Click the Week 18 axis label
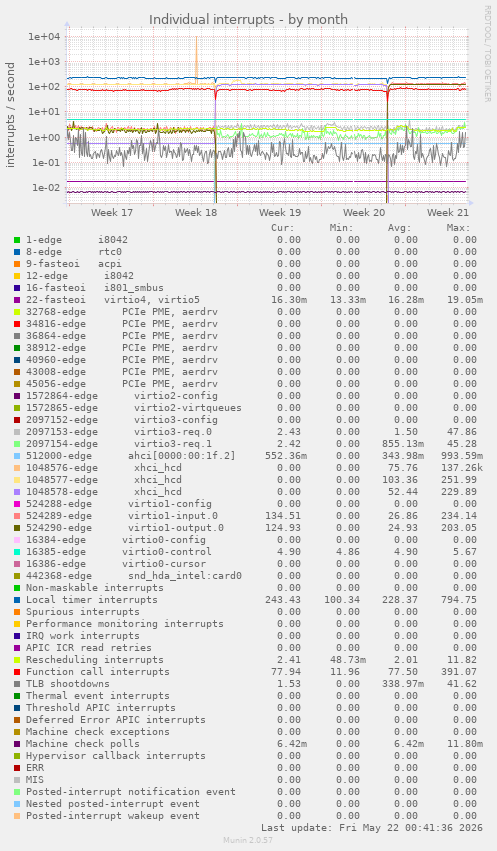 point(196,212)
